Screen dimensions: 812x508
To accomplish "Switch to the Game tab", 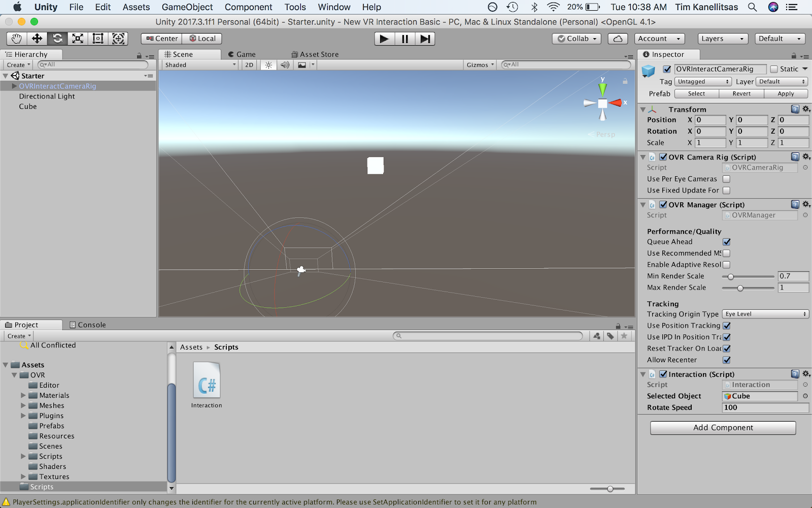I will (x=242, y=54).
